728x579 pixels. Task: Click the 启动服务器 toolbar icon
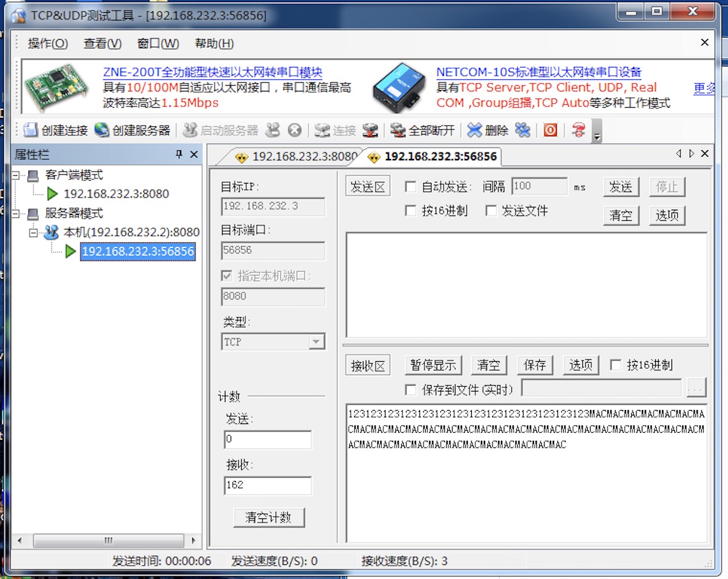tap(190, 130)
